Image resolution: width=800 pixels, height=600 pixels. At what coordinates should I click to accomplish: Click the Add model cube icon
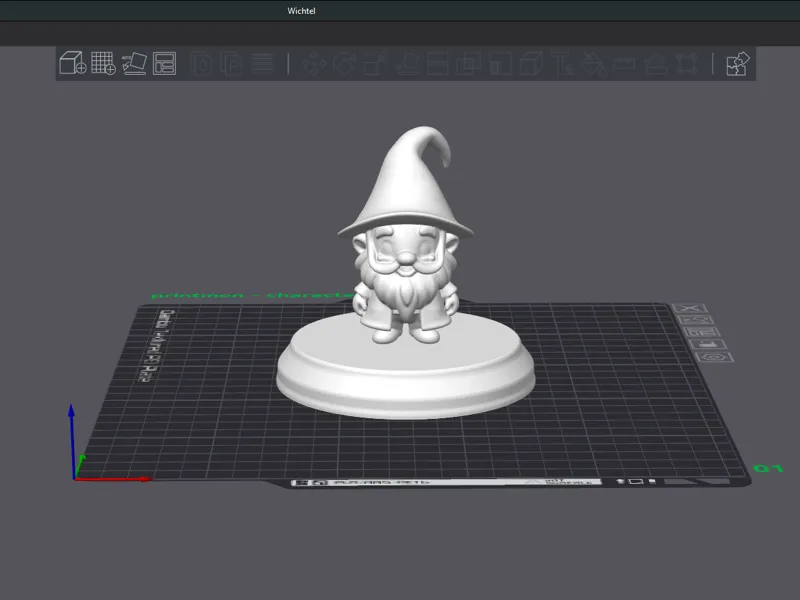(x=73, y=63)
